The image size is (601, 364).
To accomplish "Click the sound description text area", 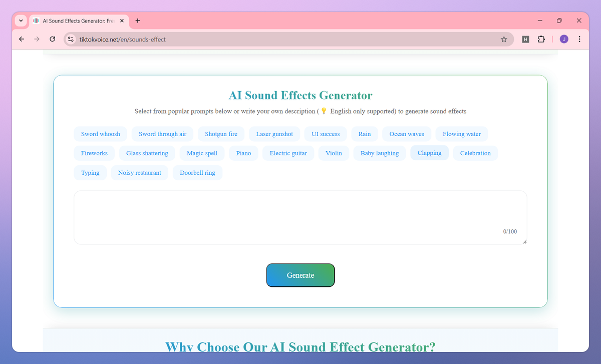I will 300,217.
